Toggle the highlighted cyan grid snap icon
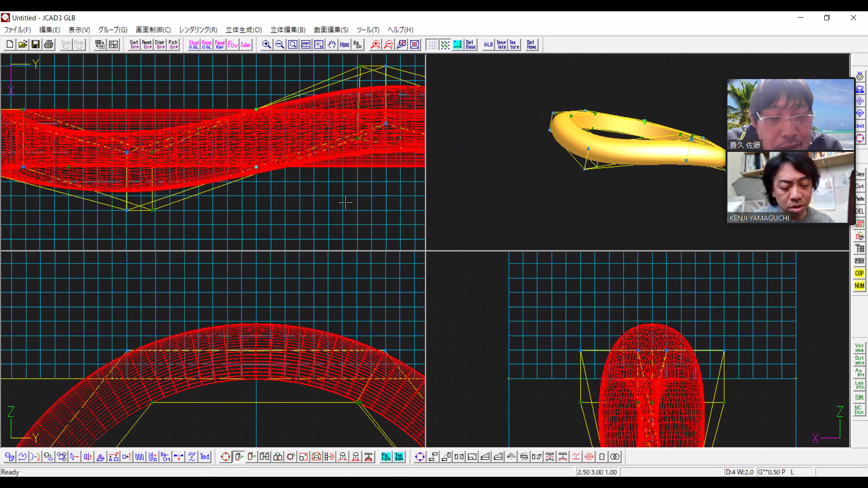Screen dimensions: 868x488 pos(458,44)
